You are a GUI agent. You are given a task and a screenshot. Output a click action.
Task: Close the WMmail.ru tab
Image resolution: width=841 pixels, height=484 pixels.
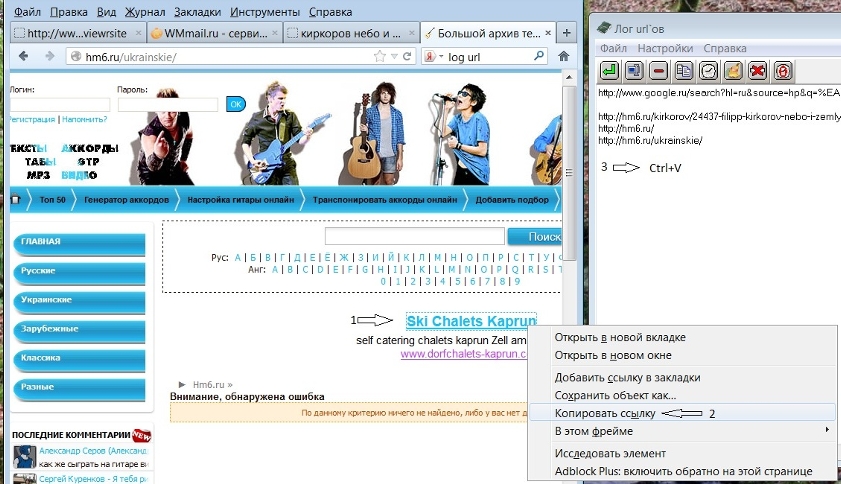[x=275, y=33]
